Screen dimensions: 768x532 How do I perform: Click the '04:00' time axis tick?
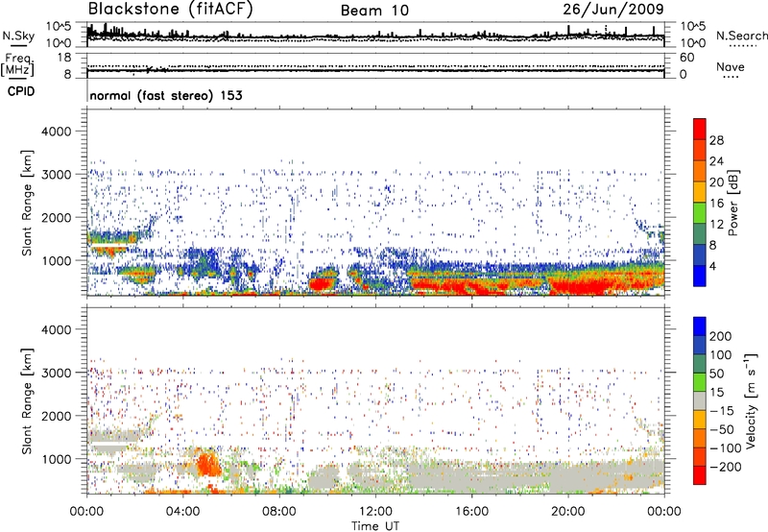click(x=182, y=512)
